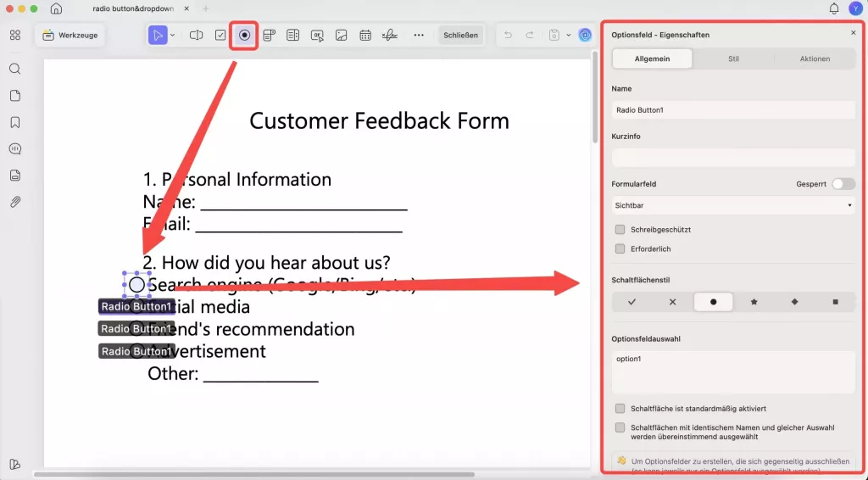868x480 pixels.
Task: Open the Sichtbar visibility dropdown
Action: (733, 205)
